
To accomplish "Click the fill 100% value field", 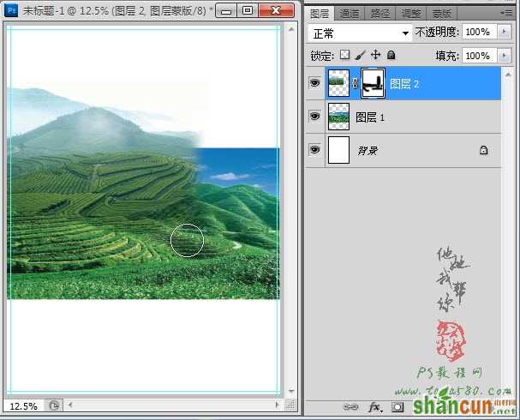I will coord(479,56).
